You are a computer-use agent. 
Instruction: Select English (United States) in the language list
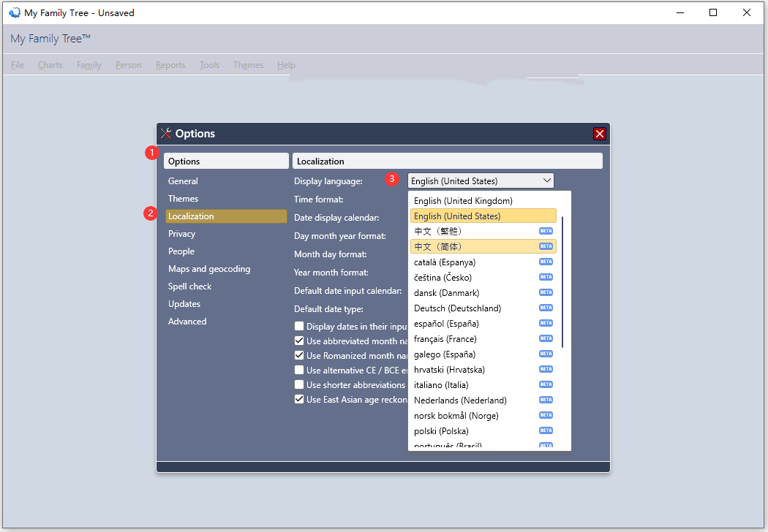click(x=483, y=216)
